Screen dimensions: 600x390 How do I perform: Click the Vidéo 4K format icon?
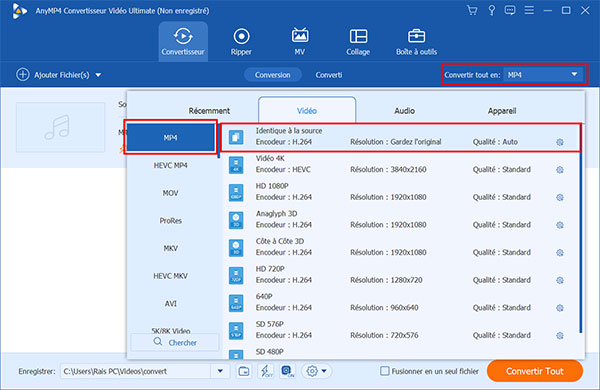click(x=236, y=165)
